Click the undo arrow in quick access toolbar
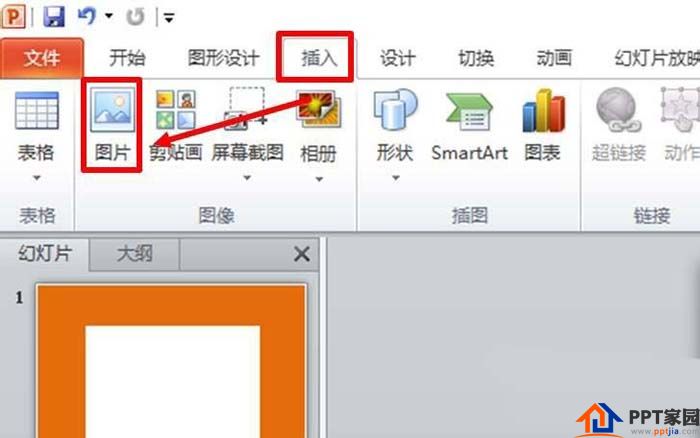The image size is (700, 438). (x=87, y=17)
